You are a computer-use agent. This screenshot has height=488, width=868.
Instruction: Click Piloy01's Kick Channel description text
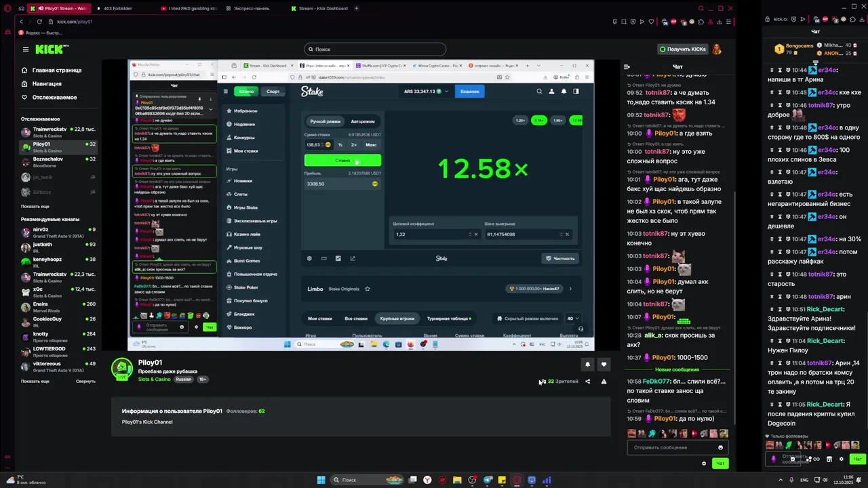(147, 422)
